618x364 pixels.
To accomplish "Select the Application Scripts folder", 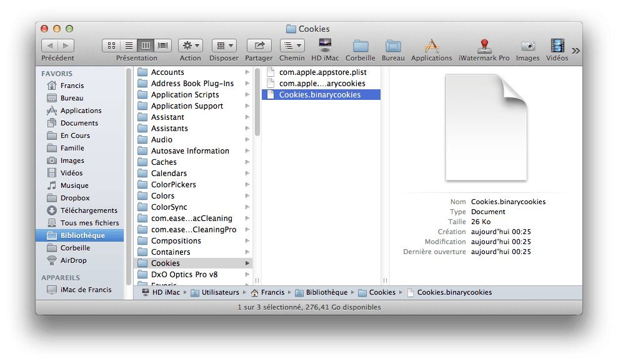I will (x=194, y=94).
